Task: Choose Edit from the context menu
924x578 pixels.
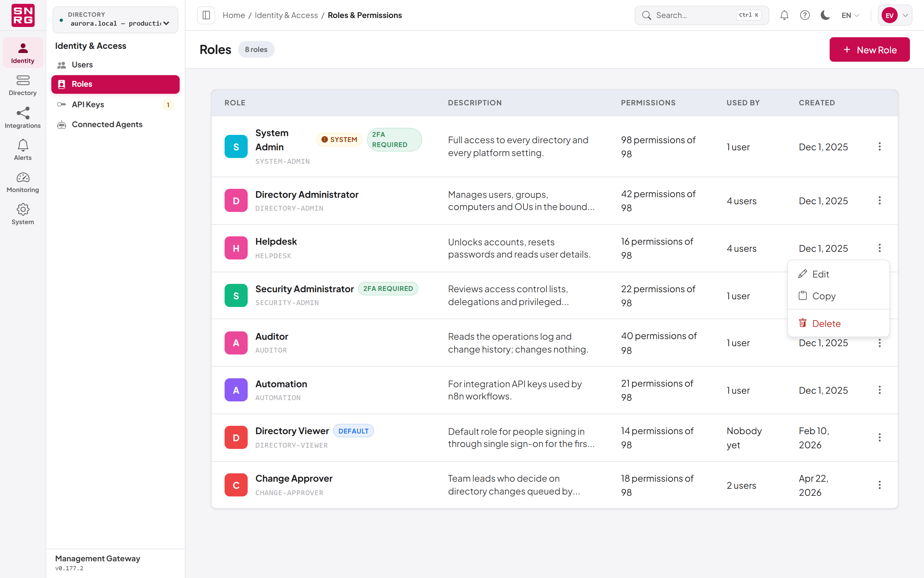Action: pyautogui.click(x=838, y=274)
